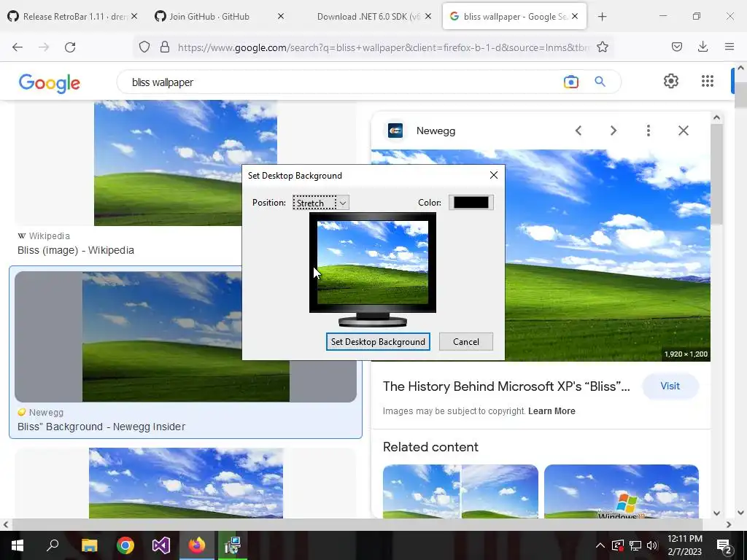Open Windows taskbar search
747x560 pixels.
53,545
